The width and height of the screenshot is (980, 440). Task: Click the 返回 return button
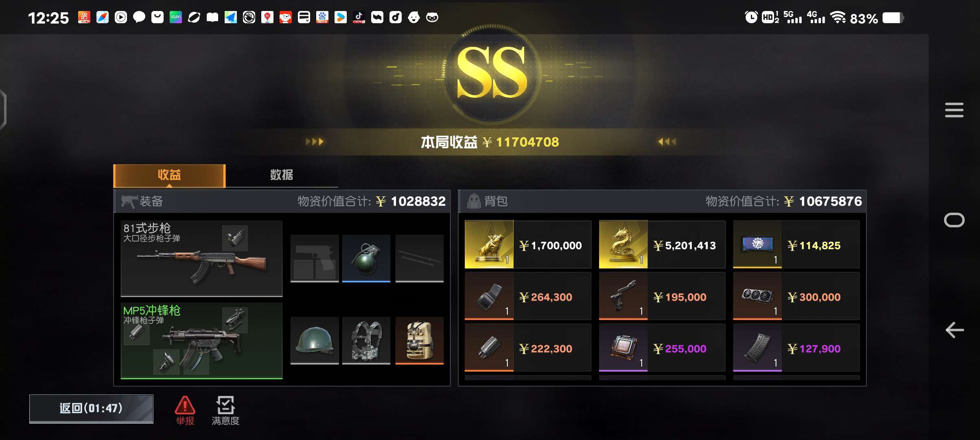coord(91,409)
